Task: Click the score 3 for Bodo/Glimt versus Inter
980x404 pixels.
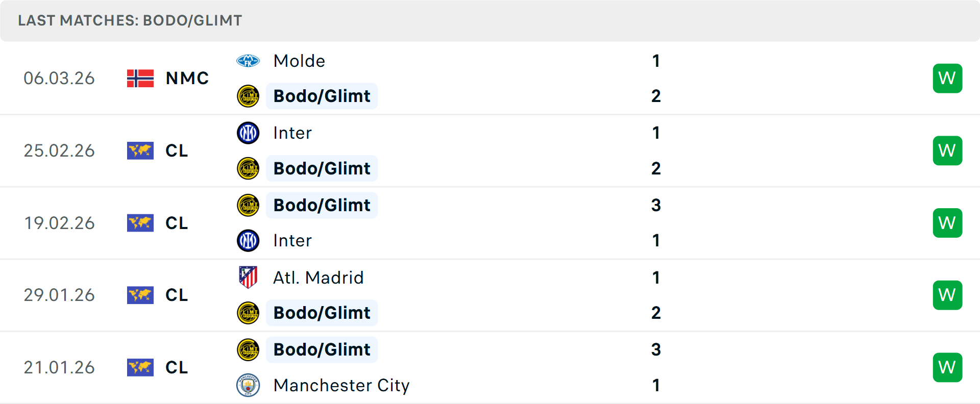Action: click(x=656, y=205)
